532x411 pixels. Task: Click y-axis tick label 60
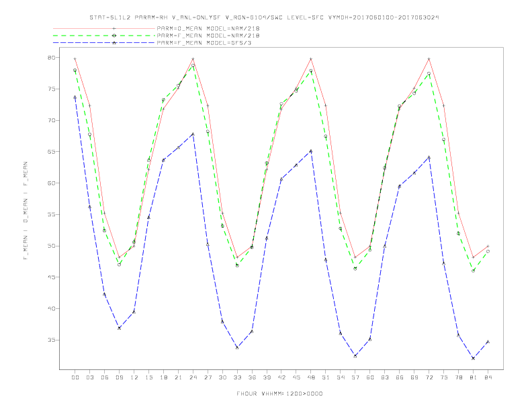(x=51, y=183)
